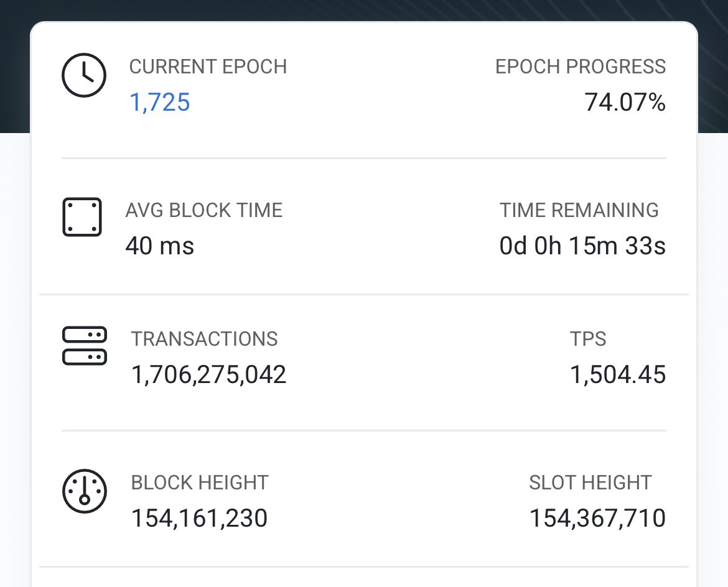Select the SLOT HEIGHT label
This screenshot has height=587, width=728.
point(590,483)
